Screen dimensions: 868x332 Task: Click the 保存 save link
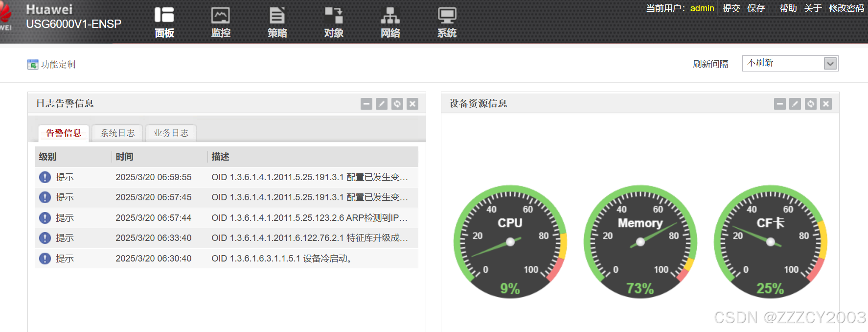756,8
